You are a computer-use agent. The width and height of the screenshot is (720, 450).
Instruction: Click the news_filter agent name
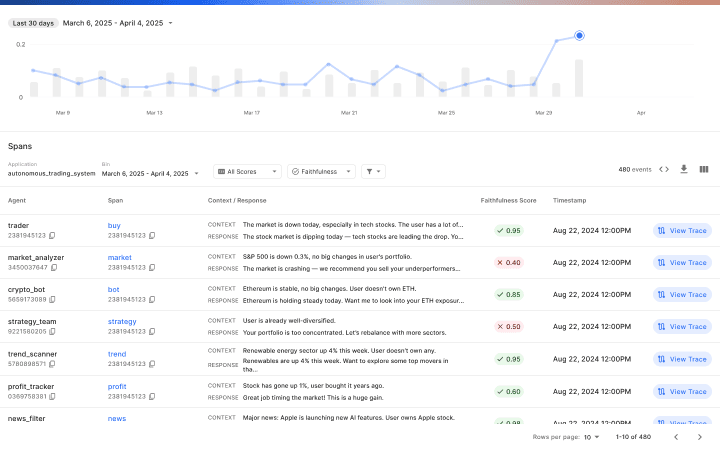pyautogui.click(x=27, y=419)
